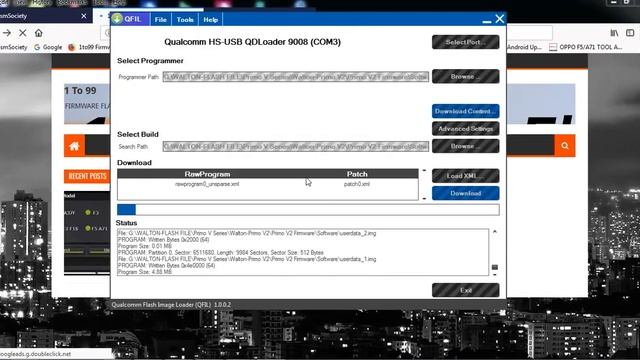The image size is (640, 360).
Task: Click the Patch column header
Action: 357,174
